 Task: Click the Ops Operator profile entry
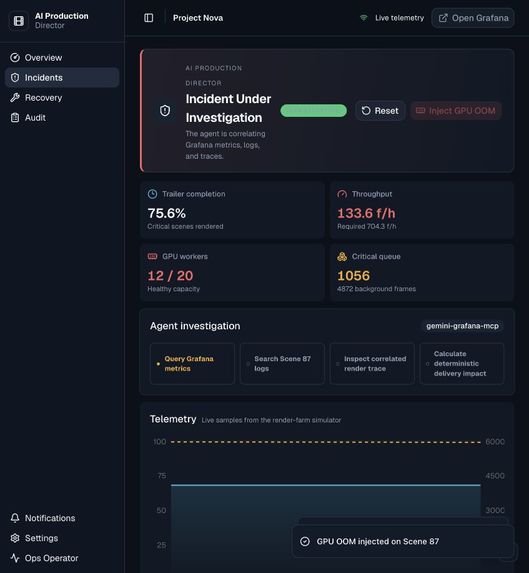[x=62, y=558]
